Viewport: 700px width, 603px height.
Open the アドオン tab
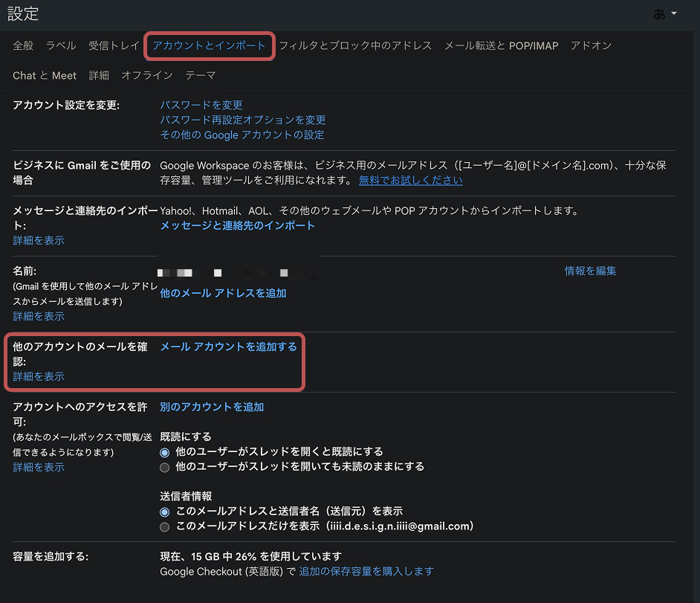pos(592,45)
